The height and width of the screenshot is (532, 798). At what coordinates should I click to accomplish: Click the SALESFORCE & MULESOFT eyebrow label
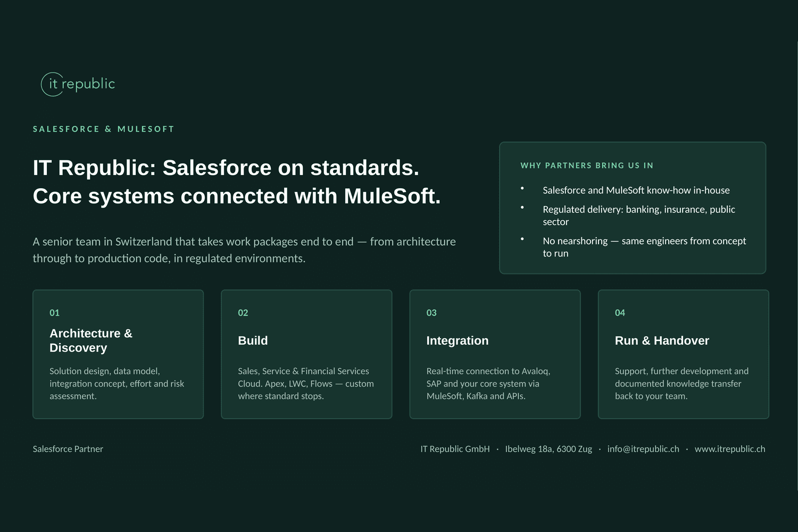[x=104, y=129]
